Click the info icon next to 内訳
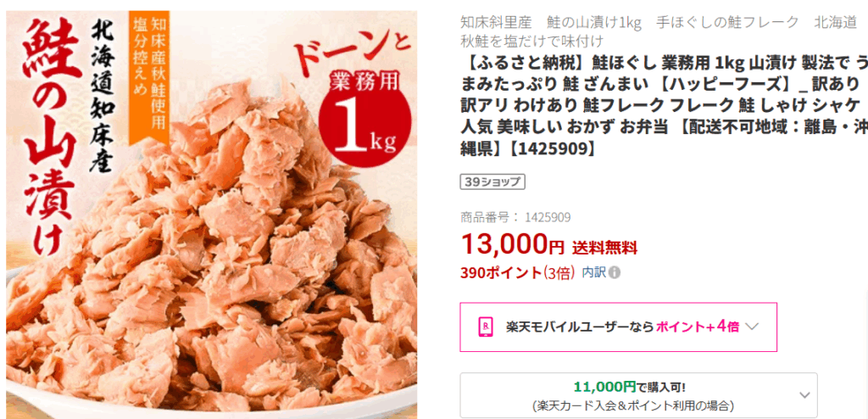The image size is (868, 419). (615, 273)
